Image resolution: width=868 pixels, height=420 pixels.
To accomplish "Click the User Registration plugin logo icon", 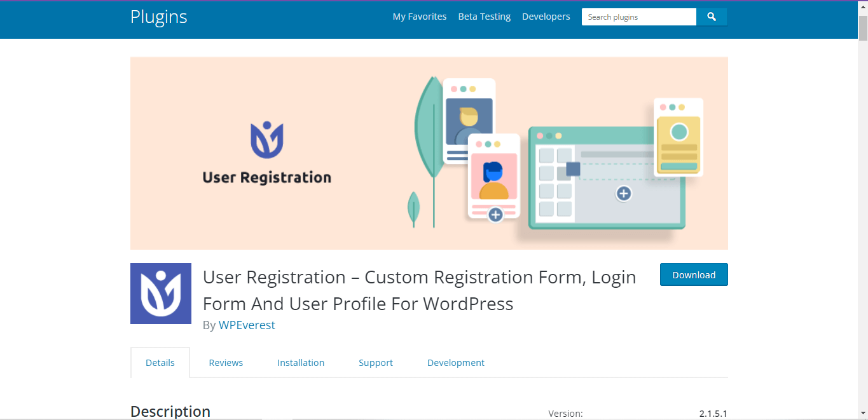I will [x=160, y=293].
